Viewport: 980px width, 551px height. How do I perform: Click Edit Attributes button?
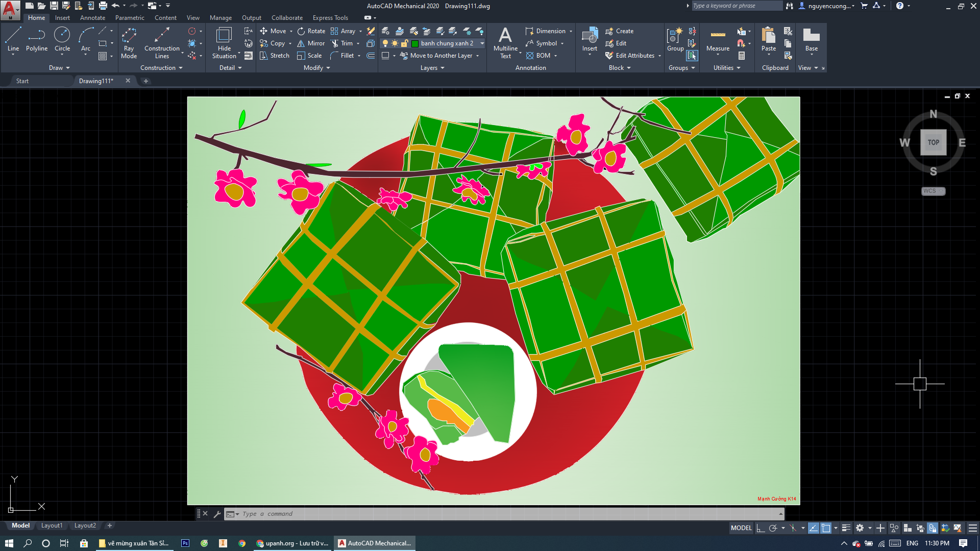pos(629,56)
